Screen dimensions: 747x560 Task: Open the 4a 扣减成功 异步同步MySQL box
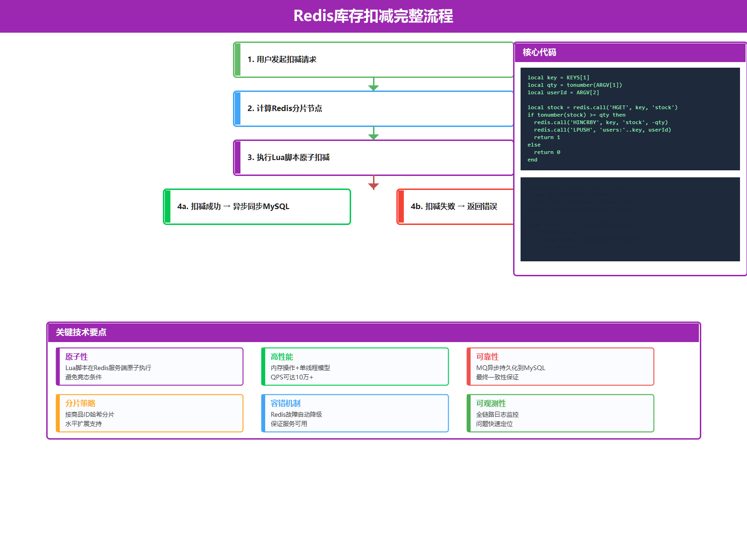[x=257, y=207]
